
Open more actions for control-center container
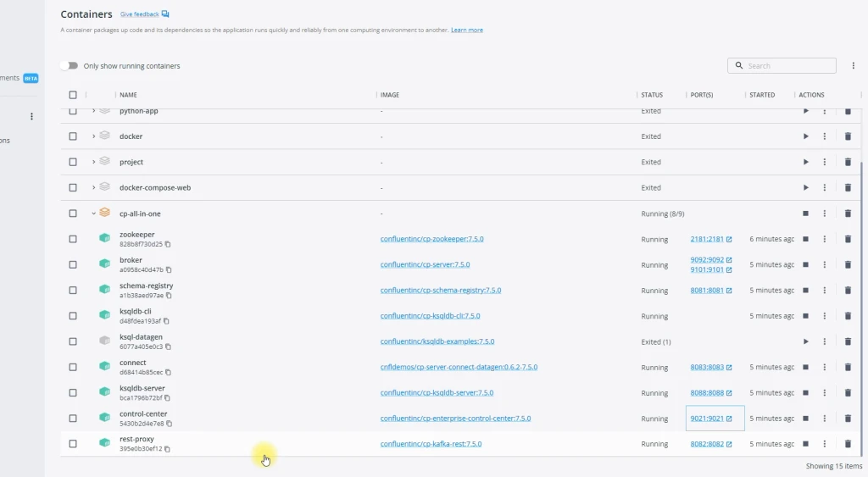(824, 419)
